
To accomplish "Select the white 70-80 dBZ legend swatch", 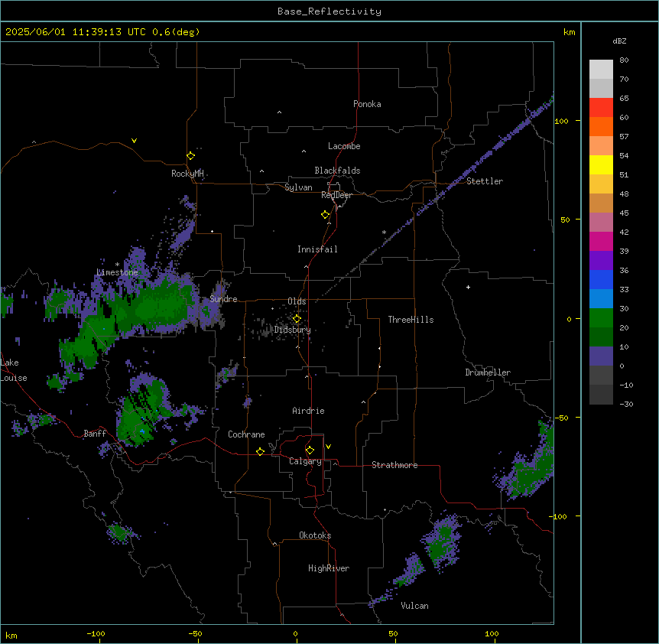I will (601, 70).
